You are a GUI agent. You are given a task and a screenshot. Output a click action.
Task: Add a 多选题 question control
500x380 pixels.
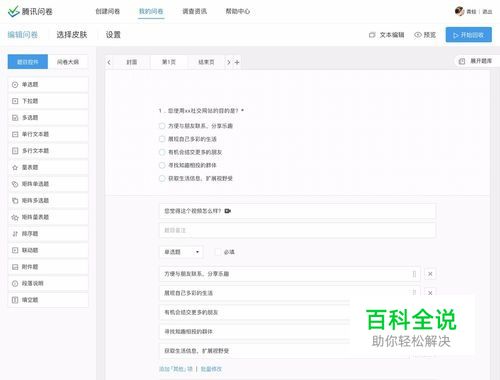pos(48,118)
